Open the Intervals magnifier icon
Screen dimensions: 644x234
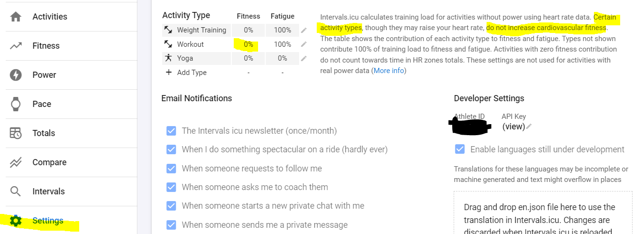pos(16,191)
